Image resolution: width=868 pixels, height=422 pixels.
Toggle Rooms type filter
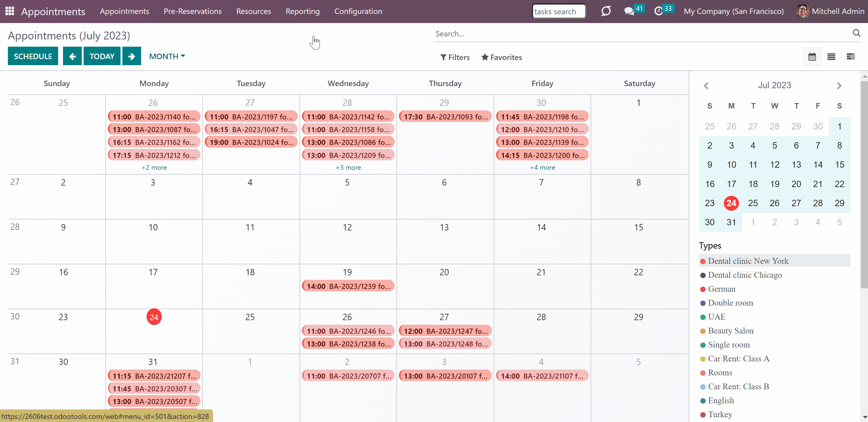coord(774,372)
